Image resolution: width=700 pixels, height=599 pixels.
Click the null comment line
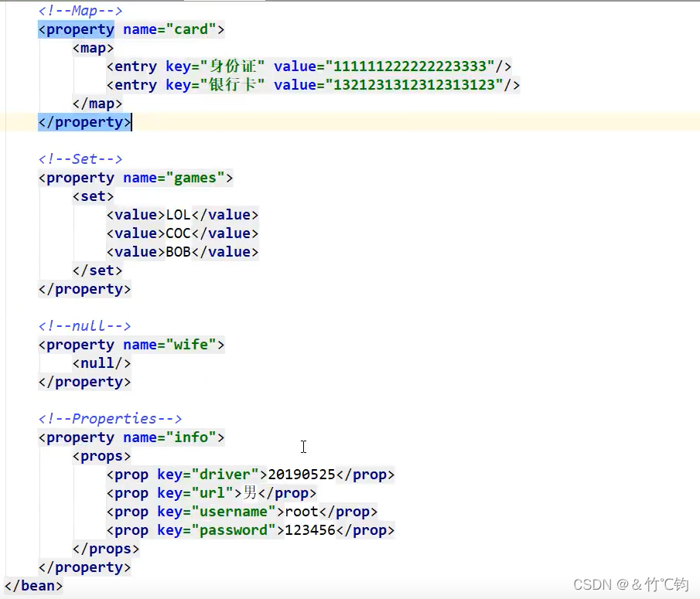84,325
